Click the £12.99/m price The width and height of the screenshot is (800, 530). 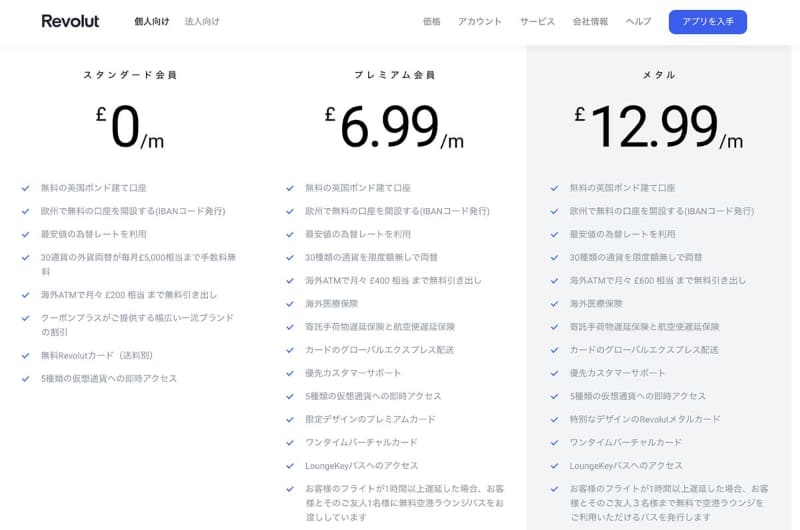(x=659, y=127)
